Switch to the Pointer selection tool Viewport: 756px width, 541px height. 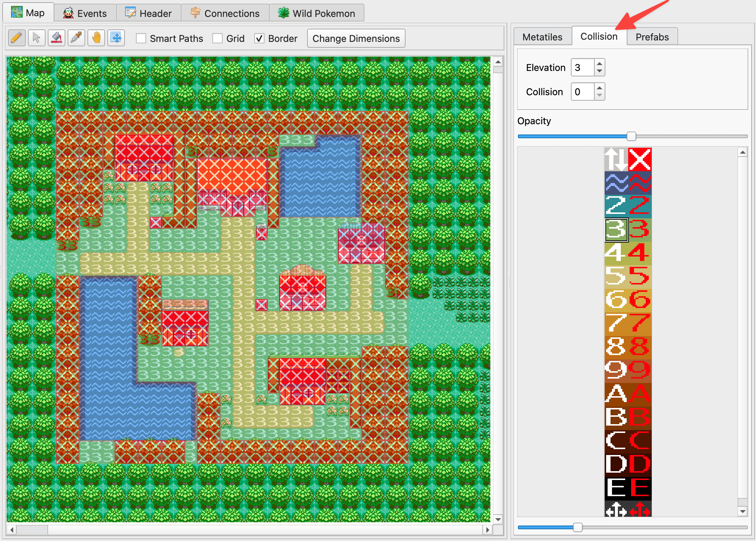(x=36, y=37)
